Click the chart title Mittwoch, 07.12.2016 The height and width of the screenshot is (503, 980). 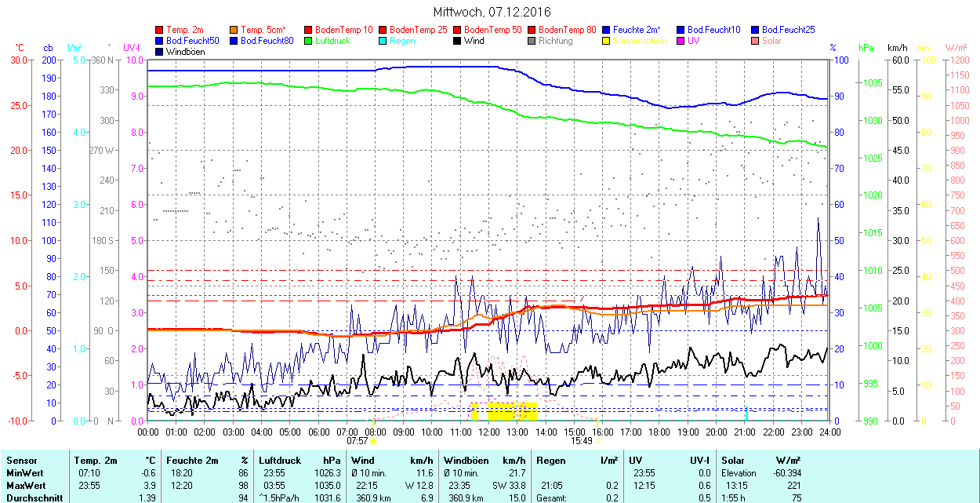(492, 12)
